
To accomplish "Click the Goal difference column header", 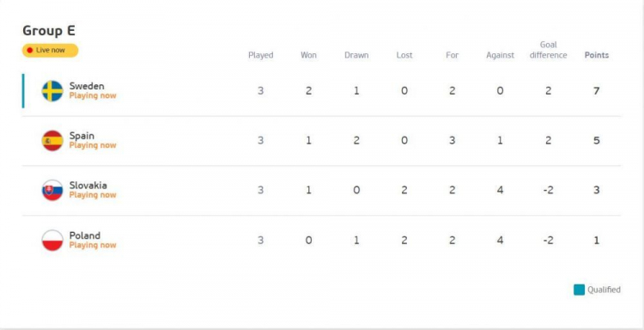I will 549,50.
